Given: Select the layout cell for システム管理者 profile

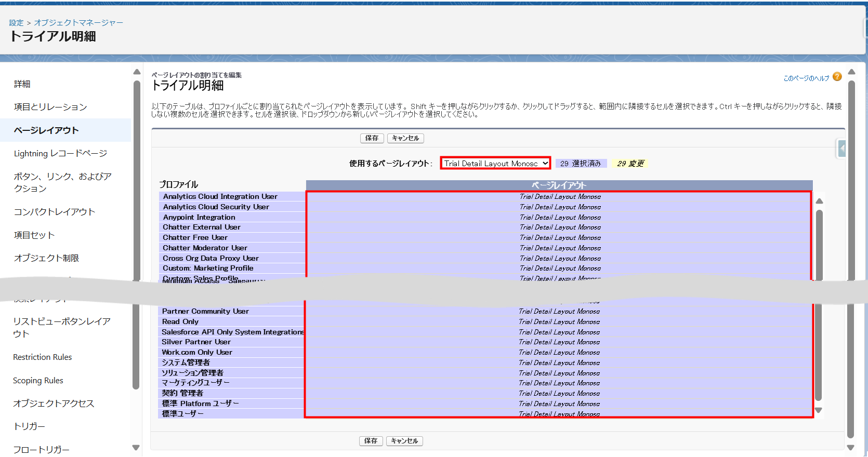Looking at the screenshot, I should point(559,362).
